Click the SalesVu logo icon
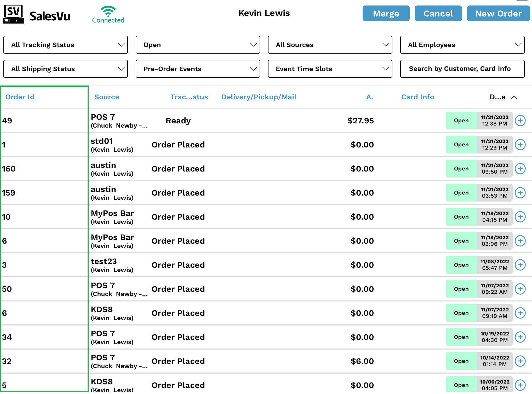This screenshot has height=394, width=532. pos(13,14)
